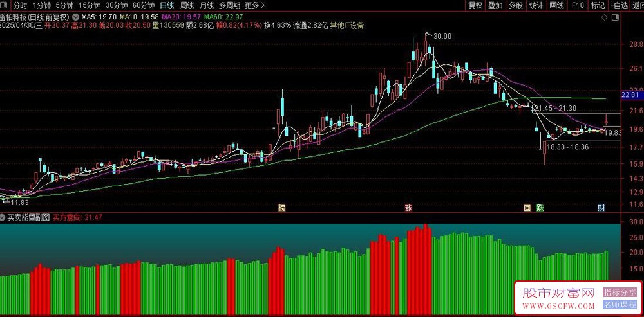Image resolution: width=644 pixels, height=317 pixels.
Task: Click the MA10: 19.58 indicator label
Action: 139,17
